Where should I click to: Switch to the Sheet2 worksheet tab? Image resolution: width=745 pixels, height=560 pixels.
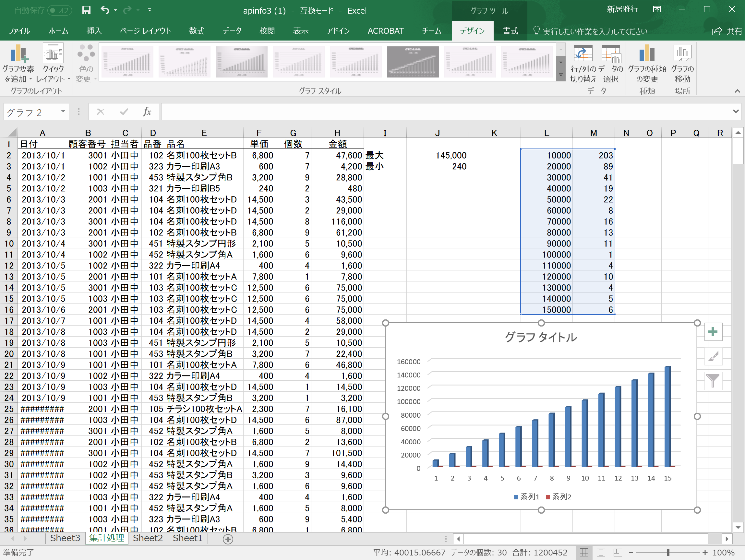point(148,538)
